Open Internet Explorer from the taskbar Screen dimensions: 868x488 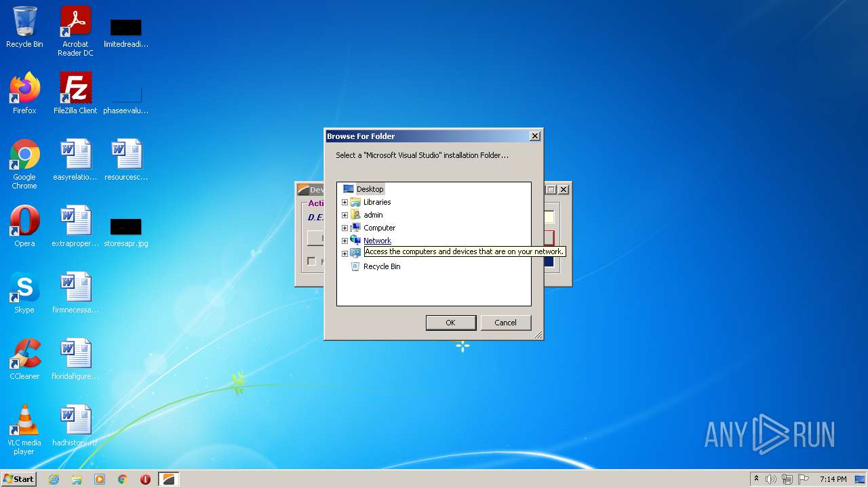point(54,479)
